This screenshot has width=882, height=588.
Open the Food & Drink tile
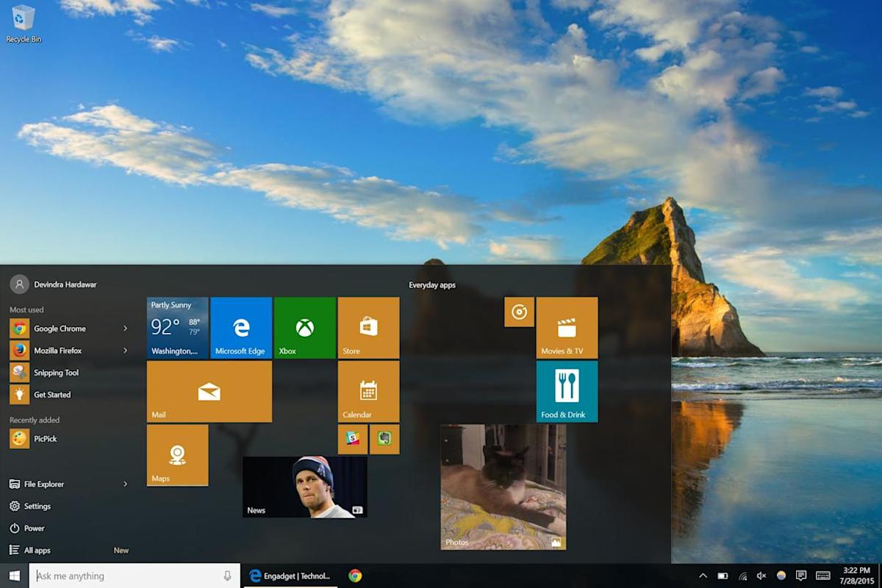click(x=566, y=391)
